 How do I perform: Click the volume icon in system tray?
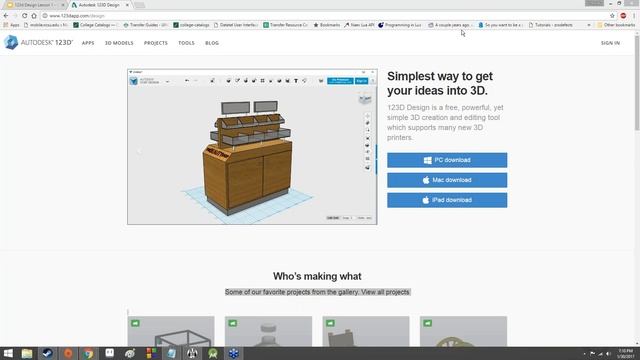pos(608,354)
